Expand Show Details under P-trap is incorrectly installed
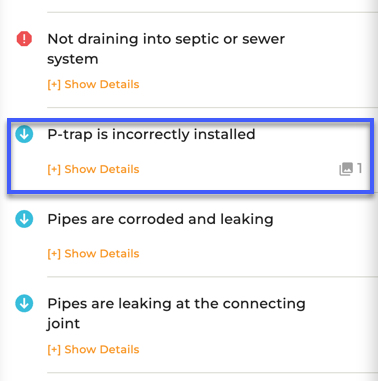 [x=93, y=169]
